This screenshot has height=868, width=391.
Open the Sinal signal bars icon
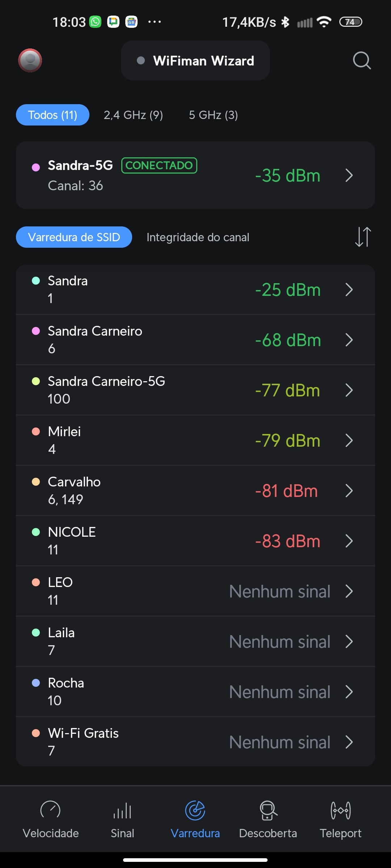pyautogui.click(x=122, y=810)
